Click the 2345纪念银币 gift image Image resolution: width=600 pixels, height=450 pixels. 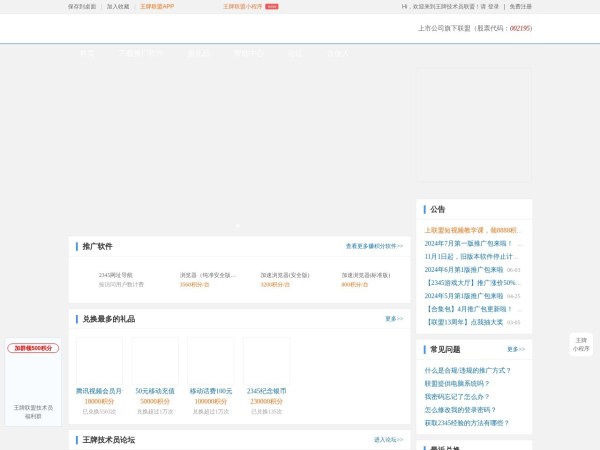[x=266, y=361]
